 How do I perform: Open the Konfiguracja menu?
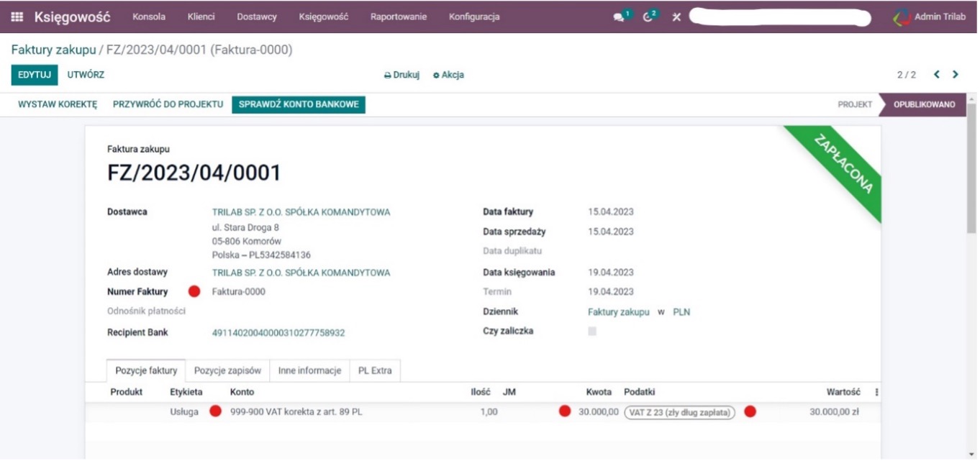474,17
